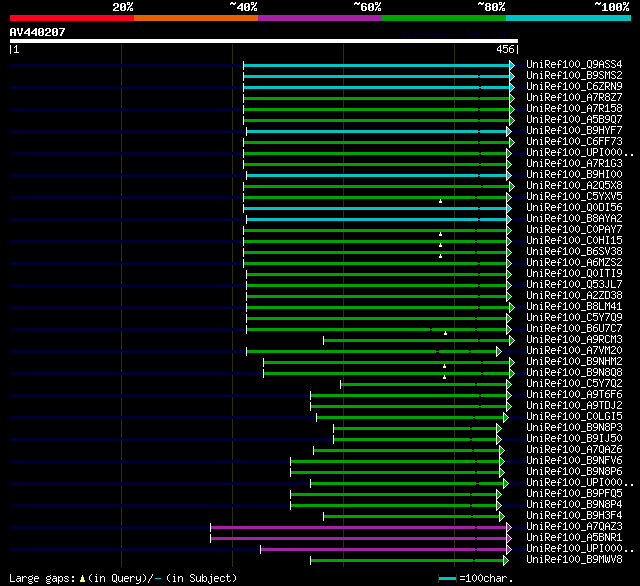Click the UniRef100_B8AYA2 label

pyautogui.click(x=574, y=219)
